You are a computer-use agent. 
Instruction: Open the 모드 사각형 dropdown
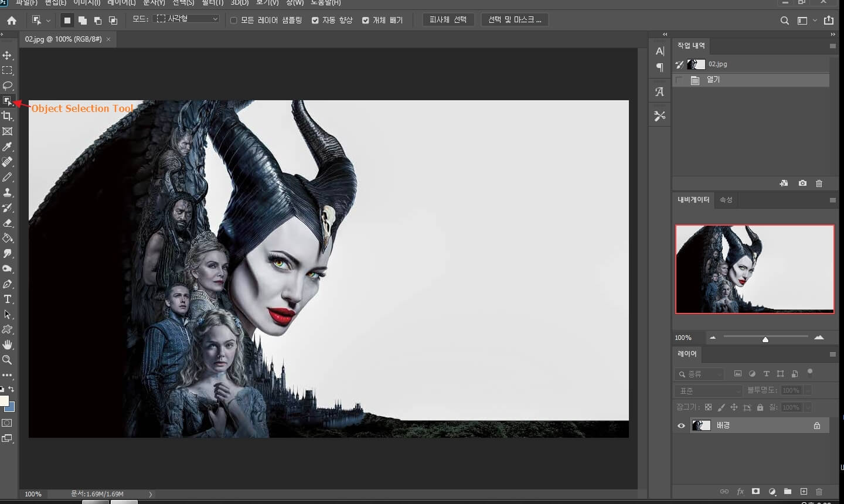[186, 19]
